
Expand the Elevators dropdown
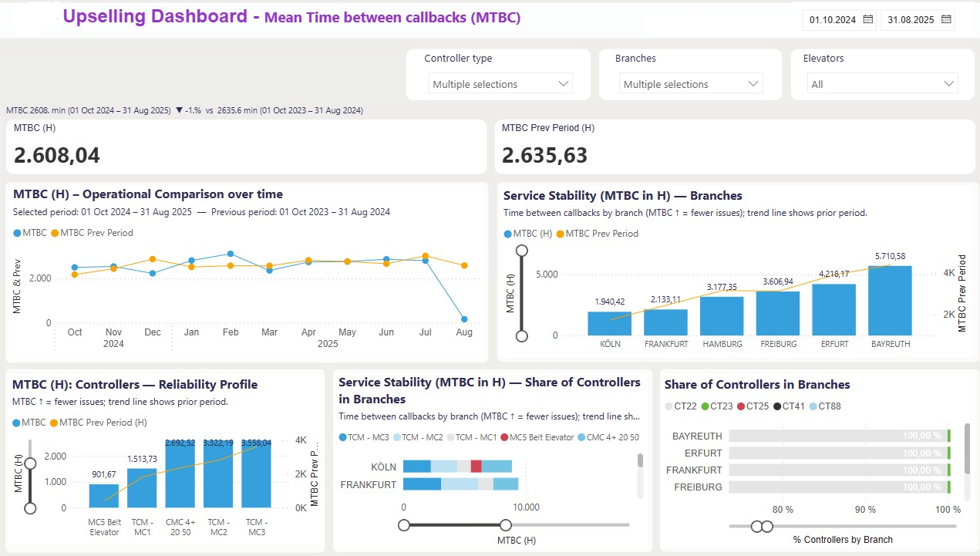[882, 84]
